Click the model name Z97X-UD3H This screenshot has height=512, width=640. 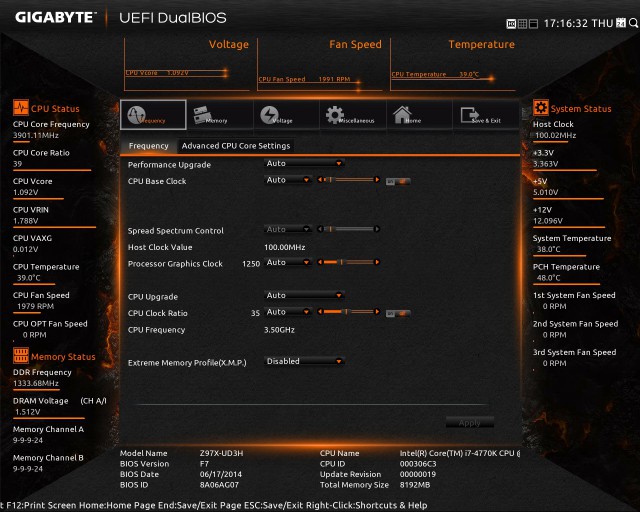pyautogui.click(x=221, y=453)
